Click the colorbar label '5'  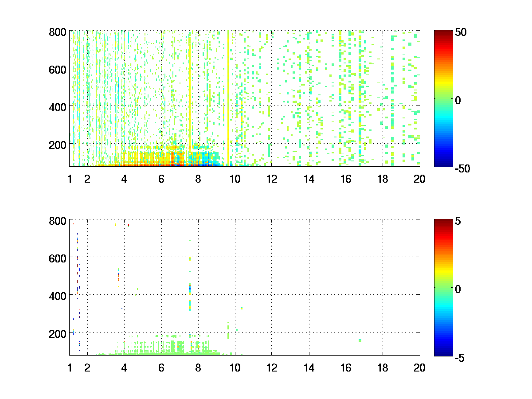[458, 221]
